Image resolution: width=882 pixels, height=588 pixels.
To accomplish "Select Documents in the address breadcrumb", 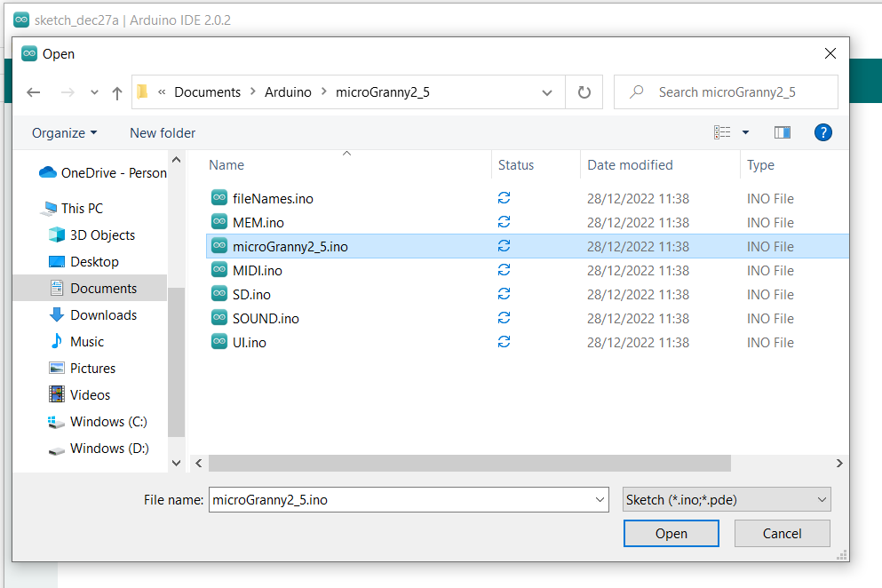I will coord(208,92).
